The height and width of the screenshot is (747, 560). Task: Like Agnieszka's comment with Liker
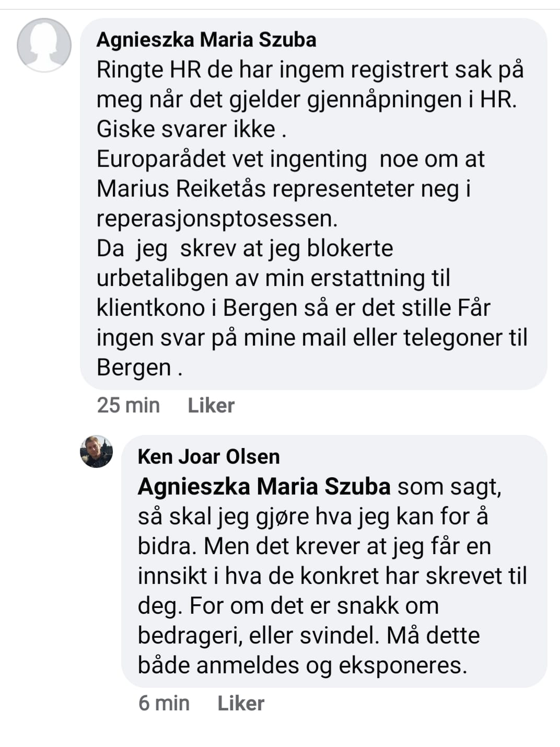[x=211, y=405]
